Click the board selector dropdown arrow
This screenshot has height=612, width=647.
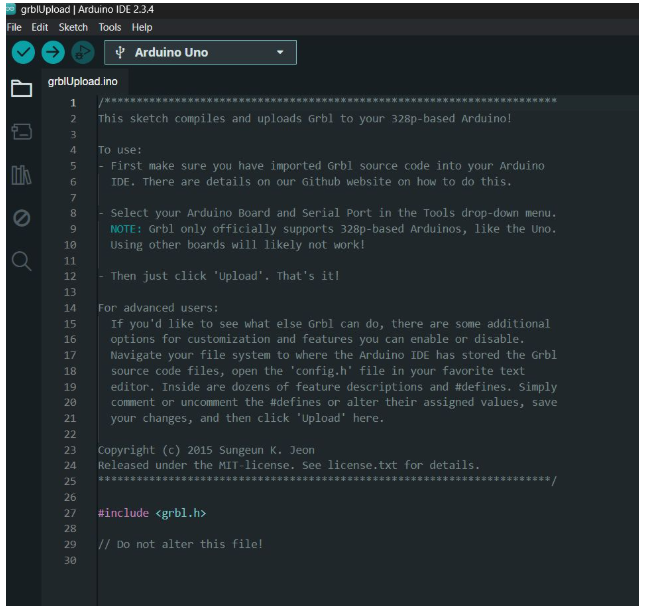pyautogui.click(x=280, y=52)
